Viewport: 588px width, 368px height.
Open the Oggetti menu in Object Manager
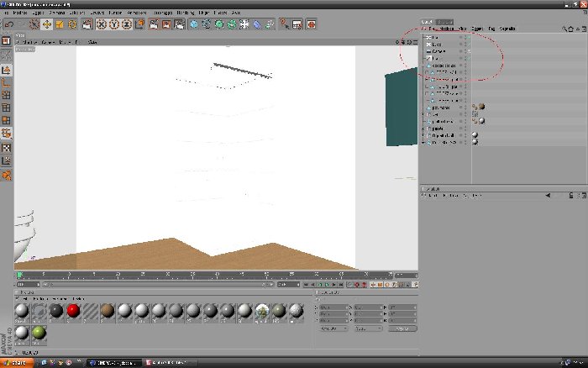point(477,29)
